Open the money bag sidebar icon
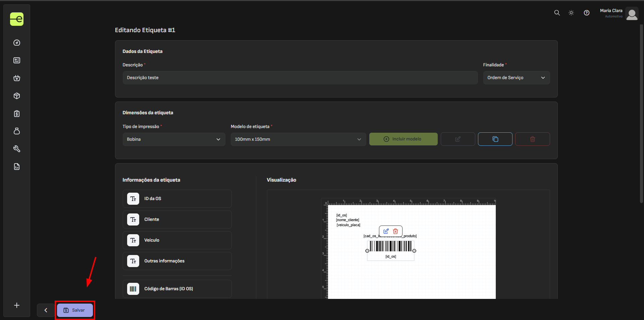 click(x=17, y=131)
